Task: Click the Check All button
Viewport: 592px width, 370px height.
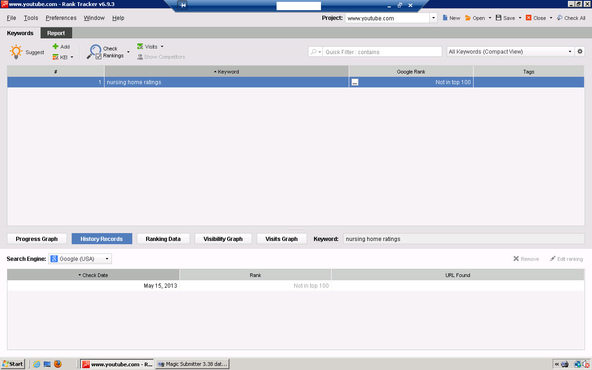Action: [x=571, y=18]
